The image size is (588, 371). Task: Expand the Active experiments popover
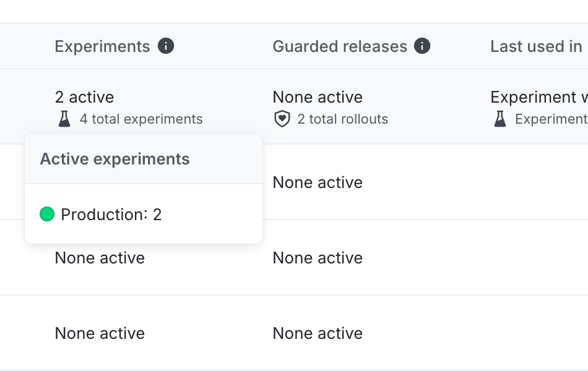coord(114,159)
